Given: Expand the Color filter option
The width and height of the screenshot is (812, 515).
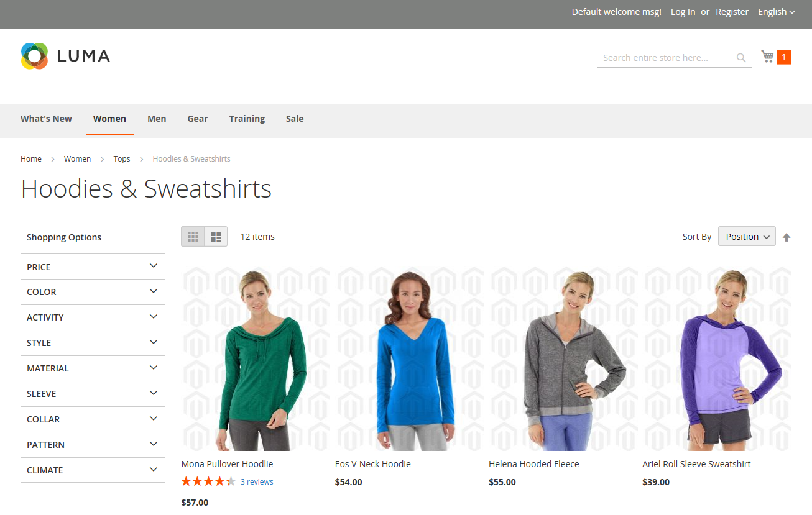Looking at the screenshot, I should tap(93, 292).
